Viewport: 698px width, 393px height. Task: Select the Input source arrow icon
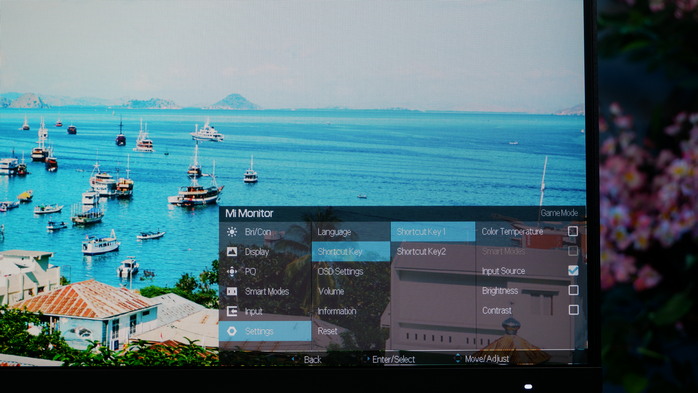pos(232,311)
